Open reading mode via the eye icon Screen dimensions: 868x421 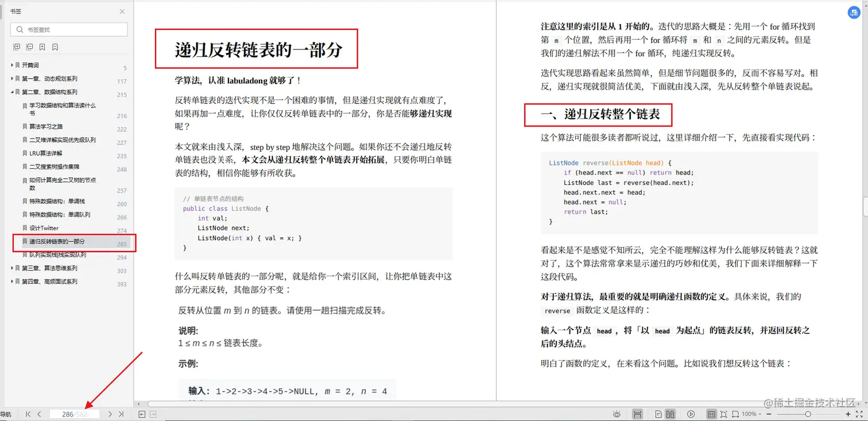pos(617,414)
